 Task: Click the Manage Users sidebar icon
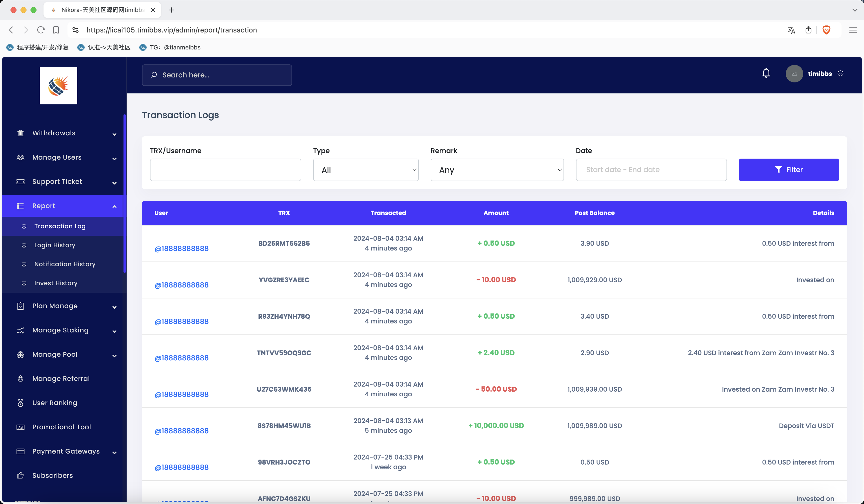click(20, 157)
